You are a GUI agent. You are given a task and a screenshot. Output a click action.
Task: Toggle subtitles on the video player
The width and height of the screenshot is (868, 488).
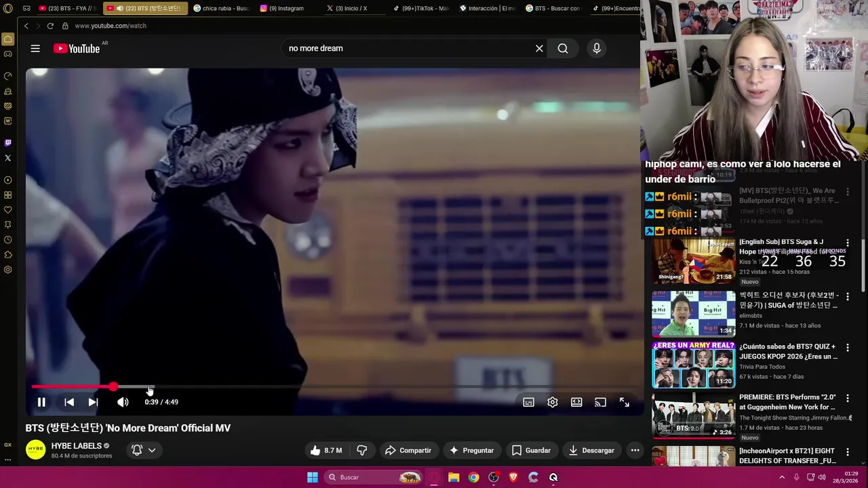click(x=528, y=402)
